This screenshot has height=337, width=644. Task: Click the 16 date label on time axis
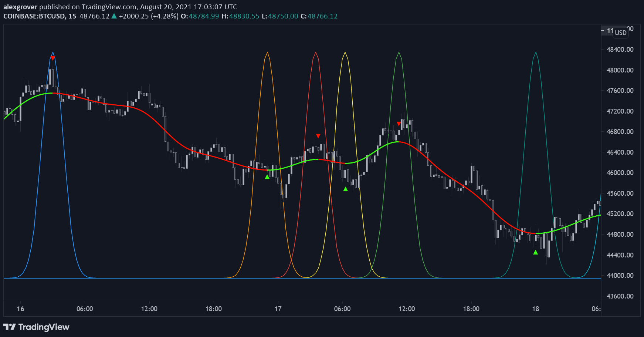20,309
